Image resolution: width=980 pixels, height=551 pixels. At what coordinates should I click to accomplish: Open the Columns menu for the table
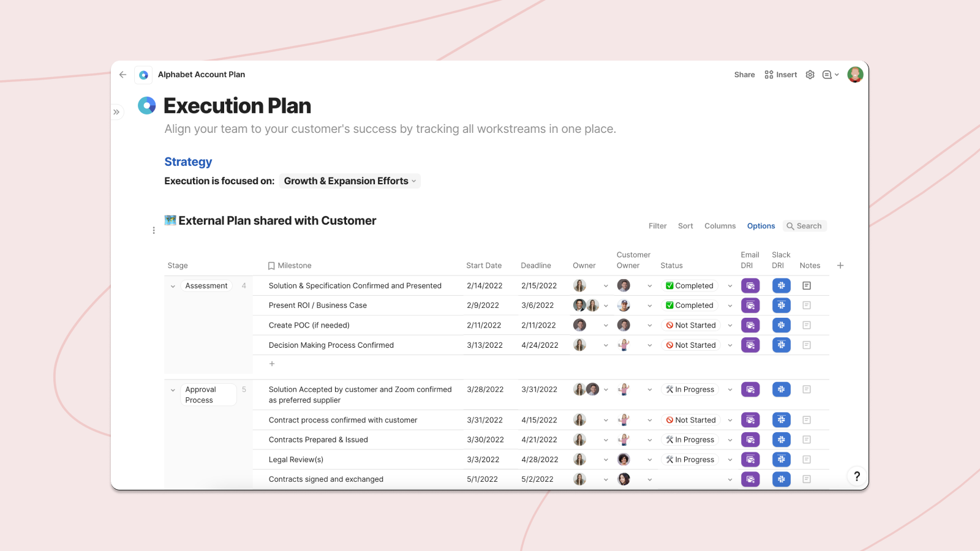[x=720, y=225]
